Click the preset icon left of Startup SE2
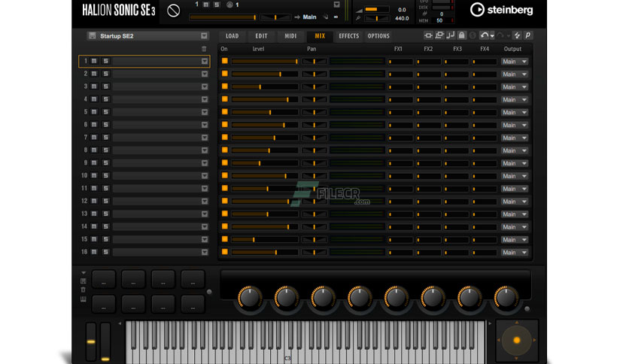This screenshot has width=629, height=364. 93,35
